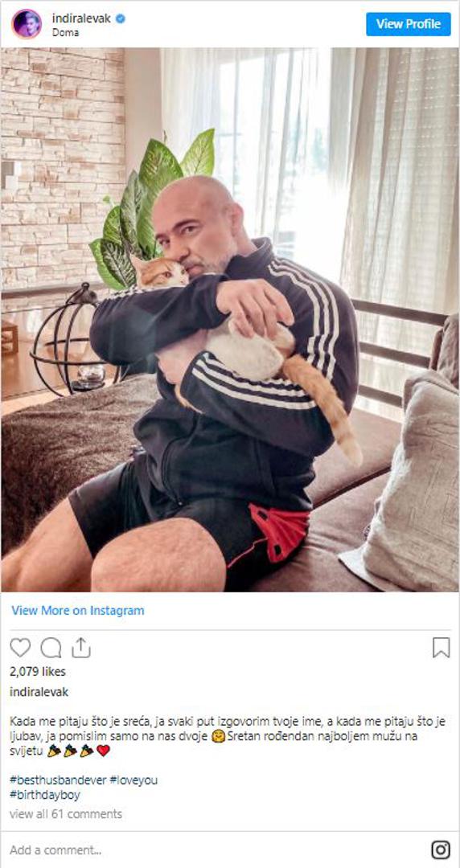Image resolution: width=460 pixels, height=868 pixels.
Task: Share the post using the share icon
Action: (81, 647)
